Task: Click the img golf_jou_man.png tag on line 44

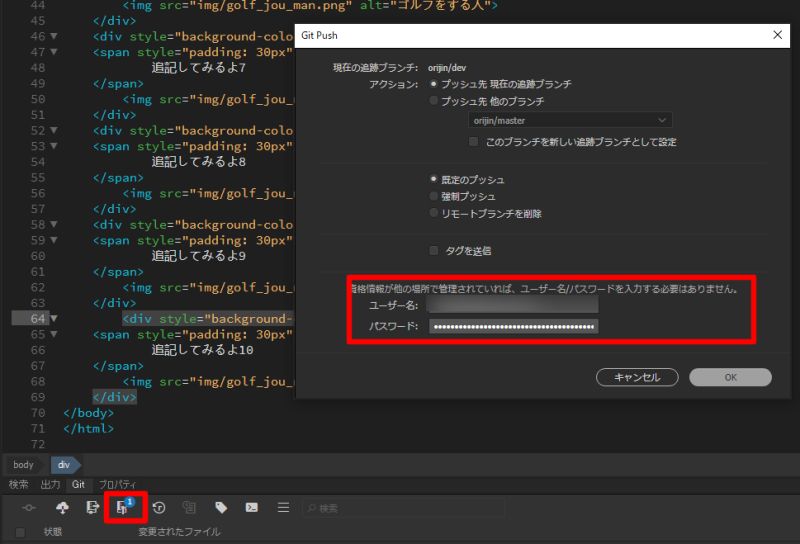Action: (310, 6)
